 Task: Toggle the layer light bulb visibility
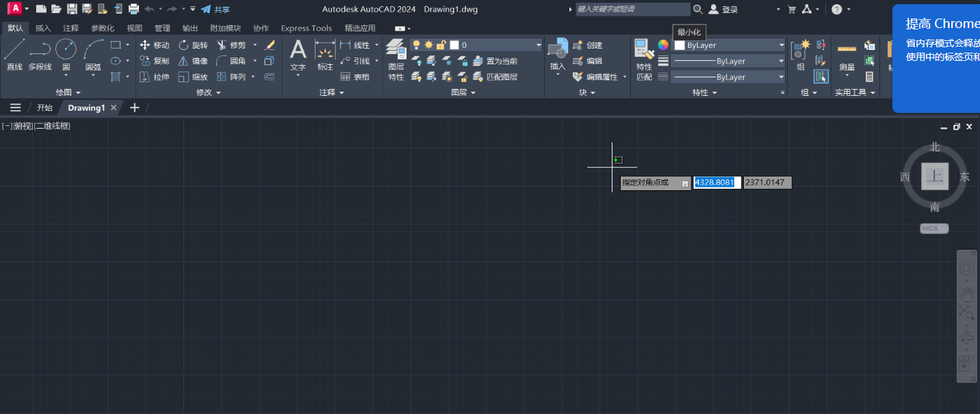[416, 44]
